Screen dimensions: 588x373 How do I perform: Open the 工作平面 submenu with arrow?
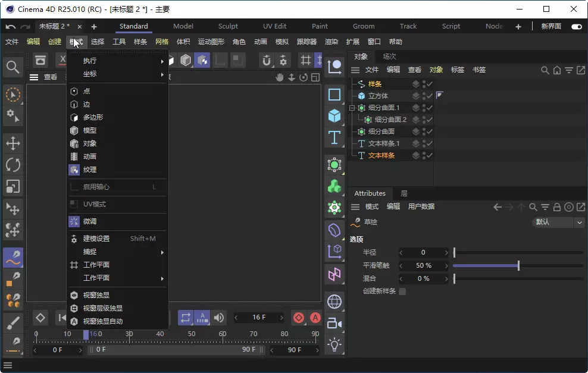coord(117,278)
